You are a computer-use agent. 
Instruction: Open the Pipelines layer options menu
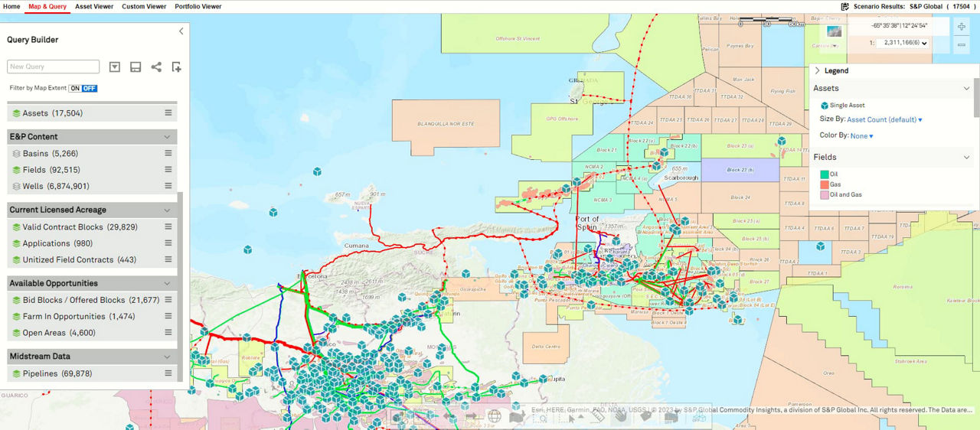coord(168,373)
